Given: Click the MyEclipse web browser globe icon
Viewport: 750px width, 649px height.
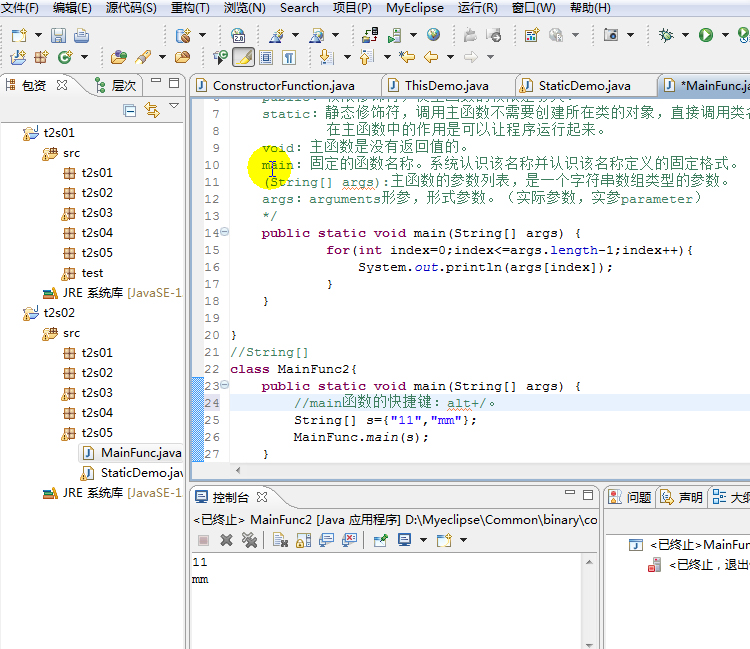Looking at the screenshot, I should coord(433,34).
